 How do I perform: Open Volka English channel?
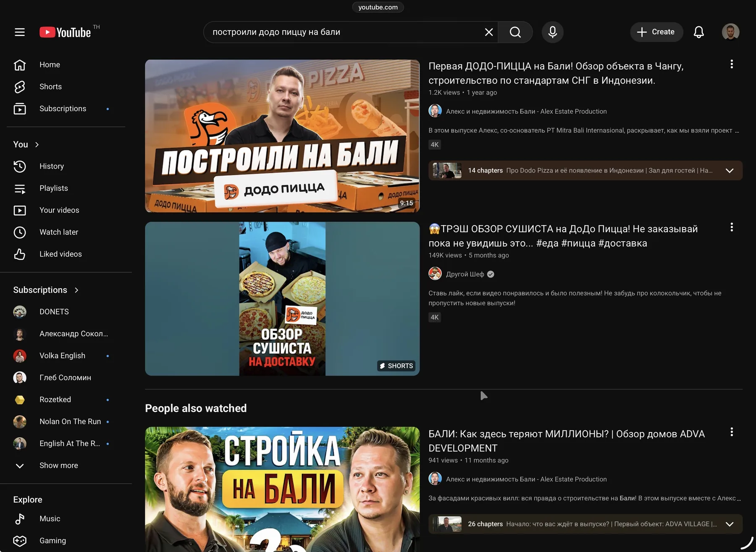66,356
